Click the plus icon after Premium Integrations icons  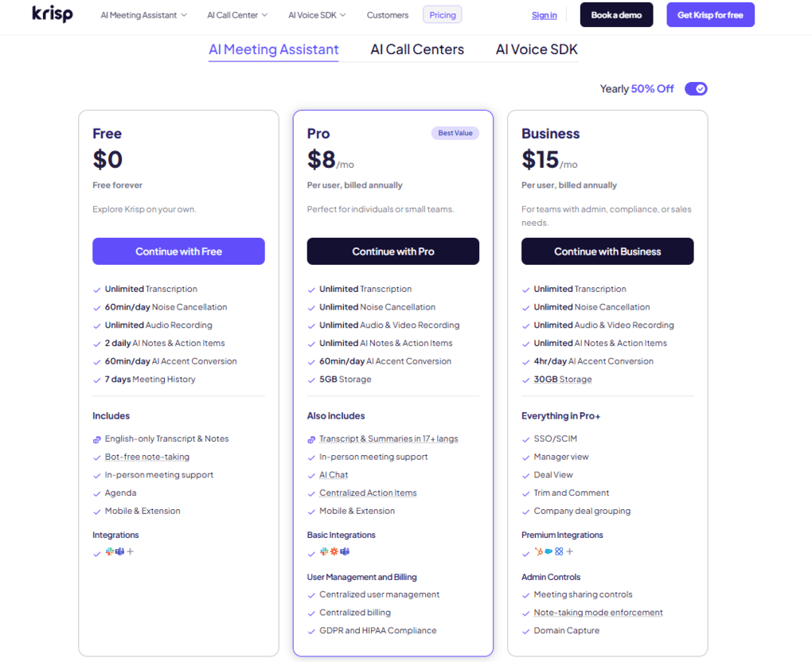click(x=569, y=551)
